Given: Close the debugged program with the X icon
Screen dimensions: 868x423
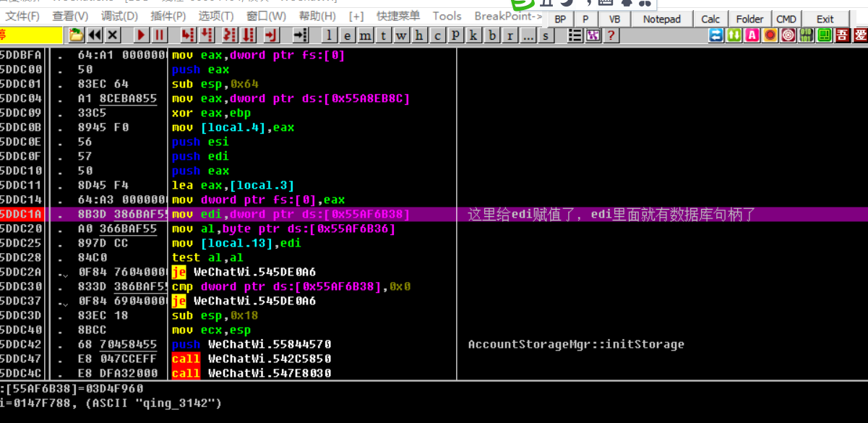Looking at the screenshot, I should (113, 35).
